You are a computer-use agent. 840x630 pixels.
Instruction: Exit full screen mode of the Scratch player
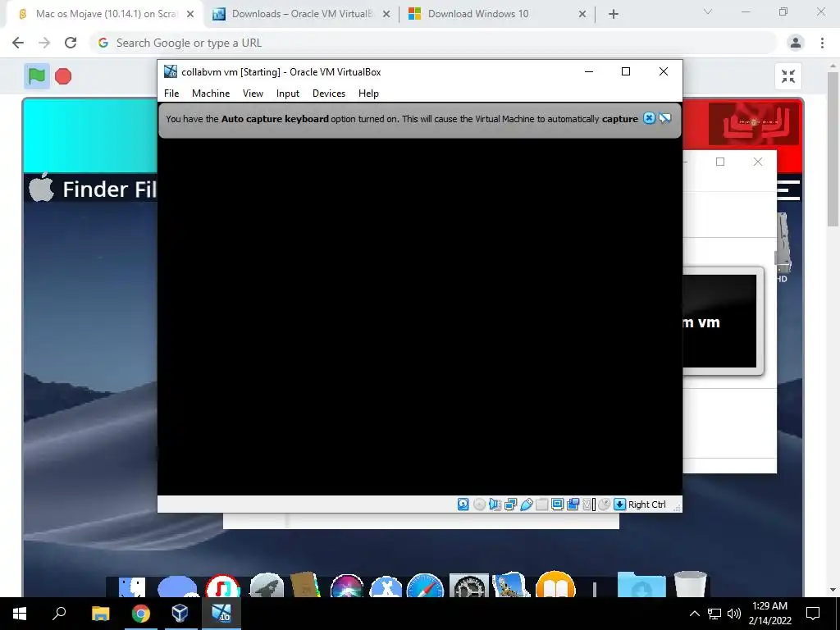788,76
